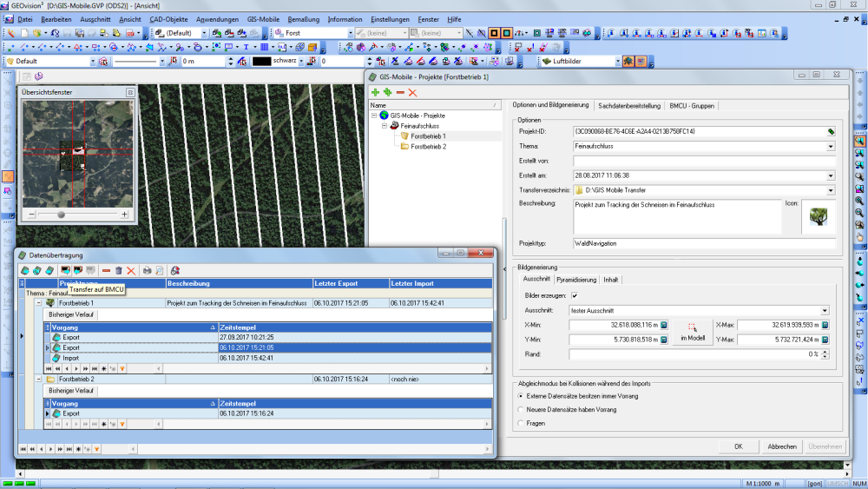Click the printer icon in Datenübertragung toolbar
The width and height of the screenshot is (868, 489).
147,271
